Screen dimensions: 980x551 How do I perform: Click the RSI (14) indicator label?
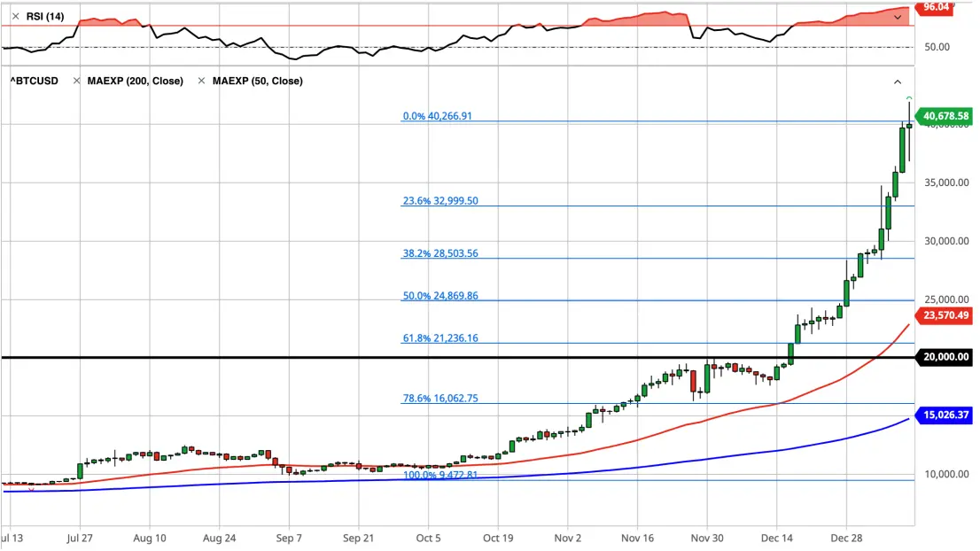pyautogui.click(x=45, y=16)
